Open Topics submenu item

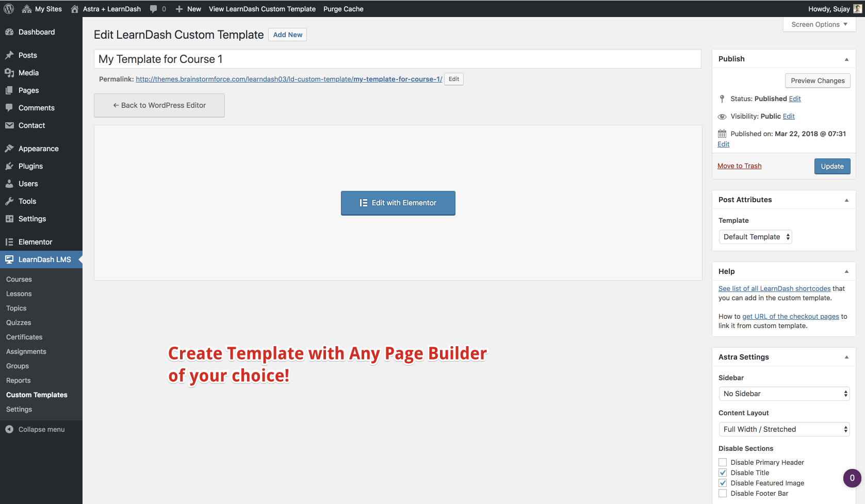tap(17, 308)
